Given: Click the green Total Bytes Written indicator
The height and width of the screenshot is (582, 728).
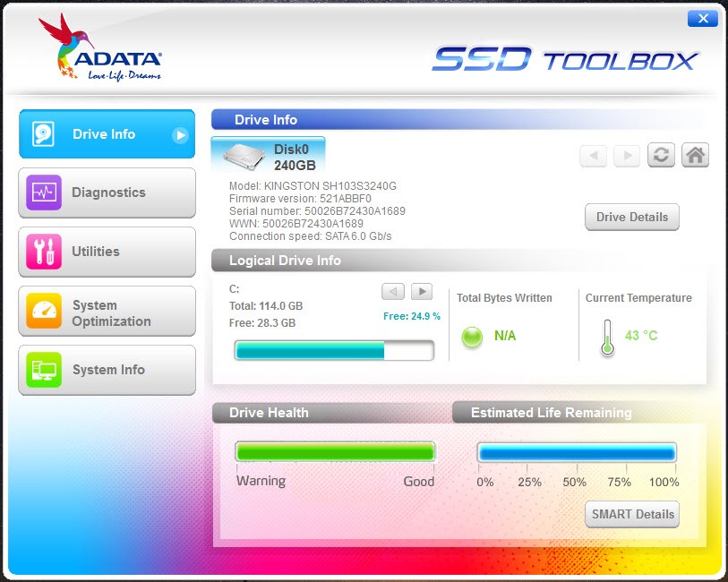Looking at the screenshot, I should coord(472,337).
